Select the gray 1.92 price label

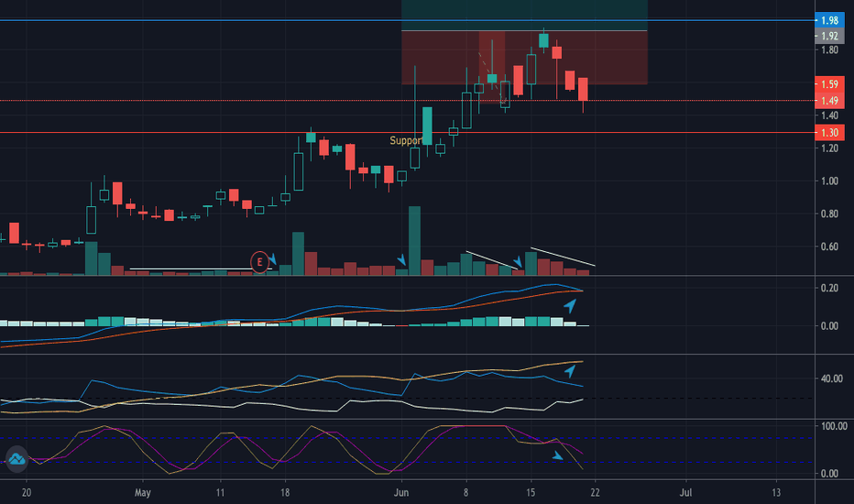[829, 36]
